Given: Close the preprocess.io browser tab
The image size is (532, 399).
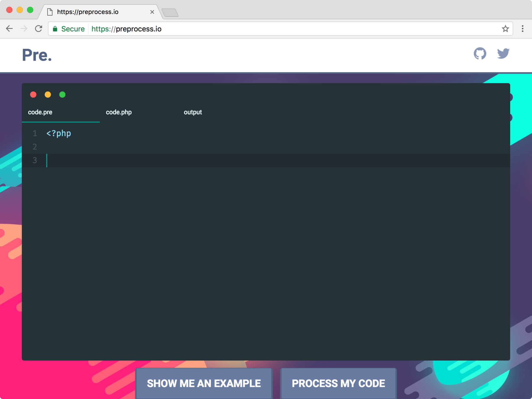Looking at the screenshot, I should click(x=152, y=12).
